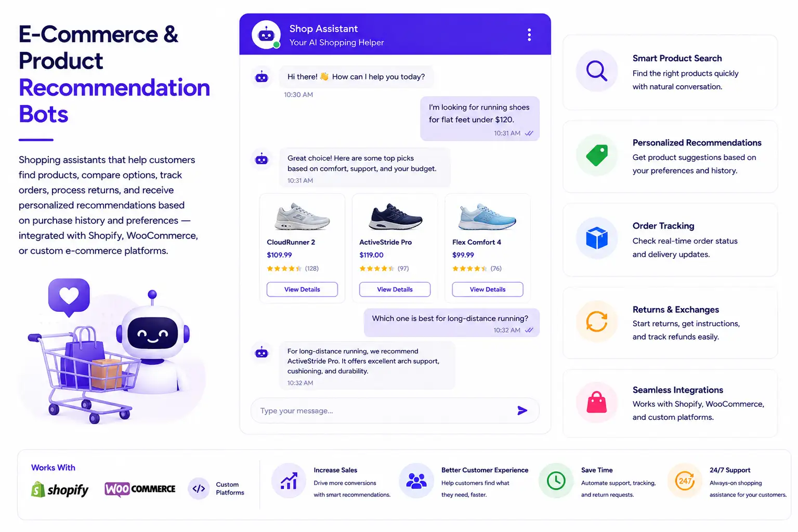This screenshot has width=798, height=532.
Task: Click the 'Personalized Recommendations' heading
Action: (697, 142)
